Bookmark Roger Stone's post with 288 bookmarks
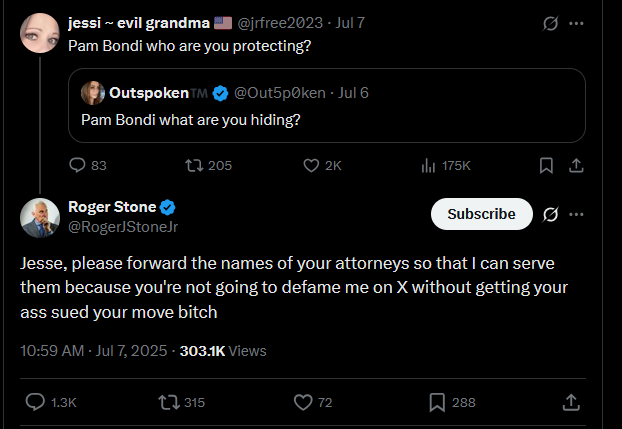The image size is (622, 429). coord(452,402)
